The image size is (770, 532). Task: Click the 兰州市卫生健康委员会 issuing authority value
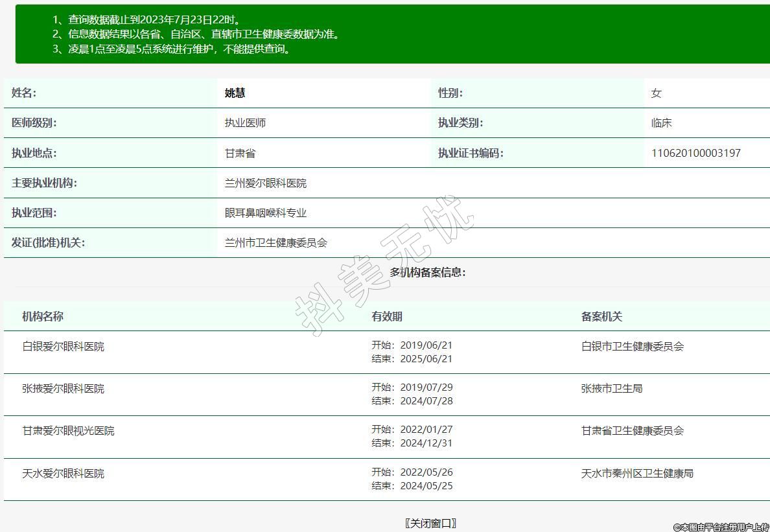click(x=275, y=243)
